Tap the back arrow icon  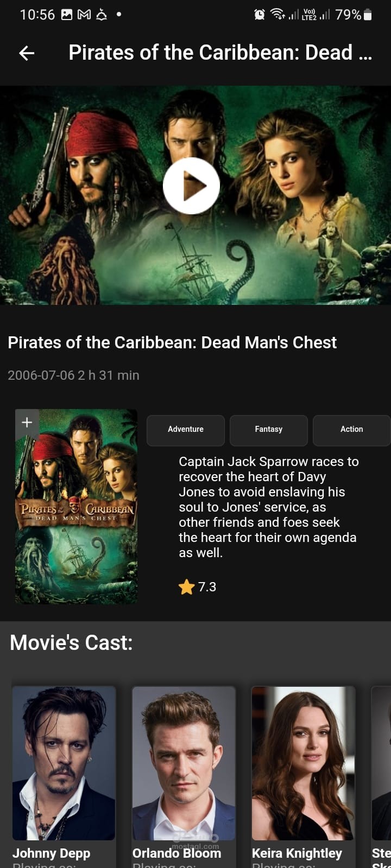point(27,53)
